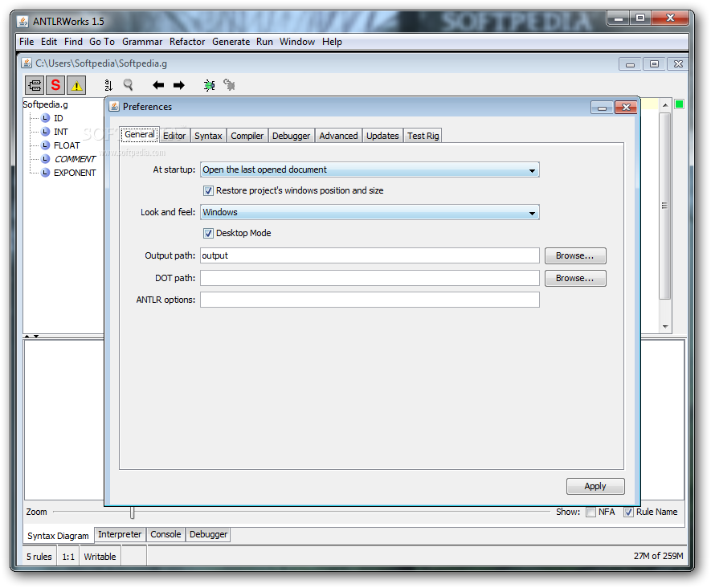
Task: Toggle Restore project's windows position checkbox
Action: click(208, 191)
